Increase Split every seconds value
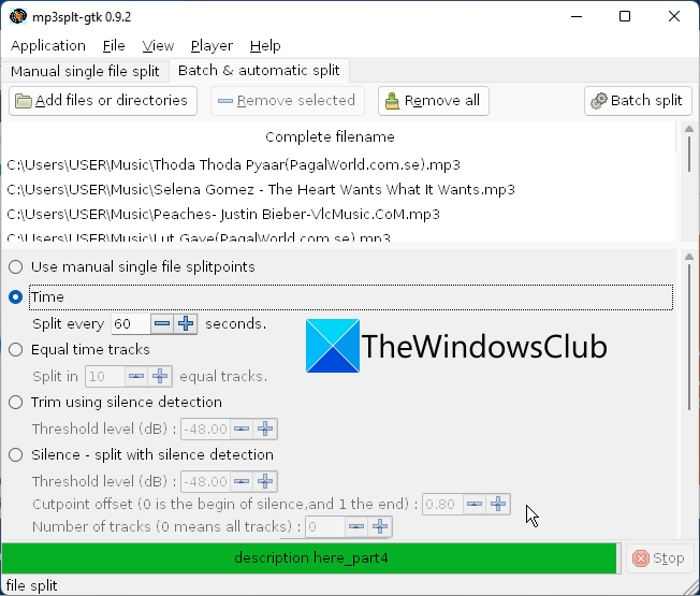 pos(186,324)
